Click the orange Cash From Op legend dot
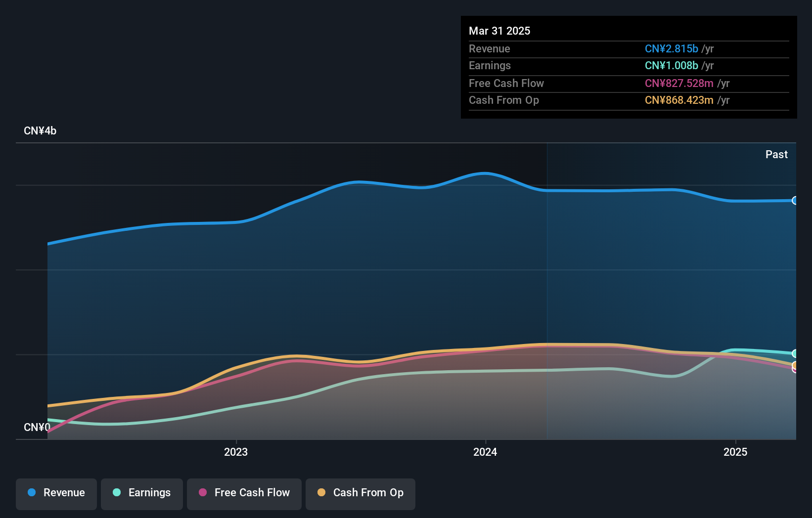The image size is (812, 518). tap(321, 492)
